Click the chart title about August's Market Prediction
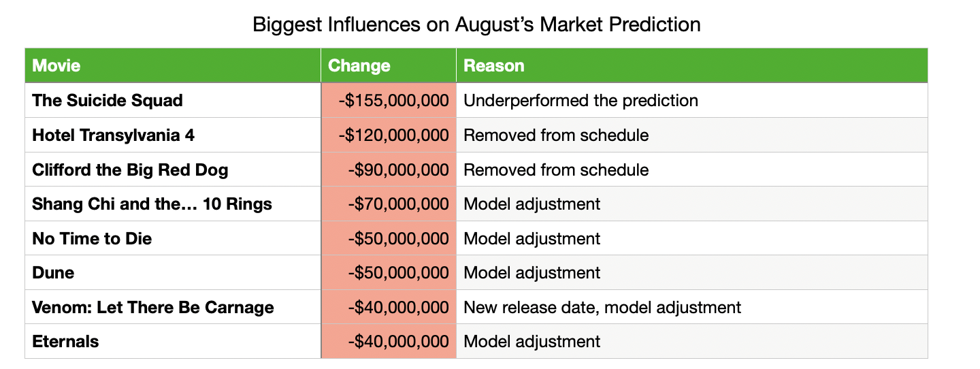The image size is (980, 369). 476,25
